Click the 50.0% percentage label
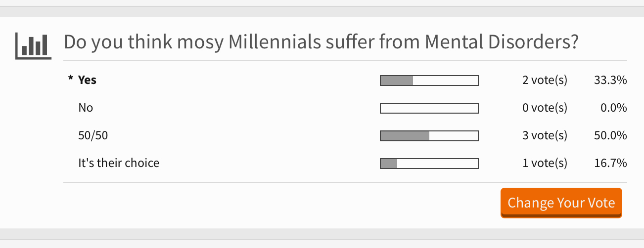This screenshot has height=248, width=644. pyautogui.click(x=610, y=135)
